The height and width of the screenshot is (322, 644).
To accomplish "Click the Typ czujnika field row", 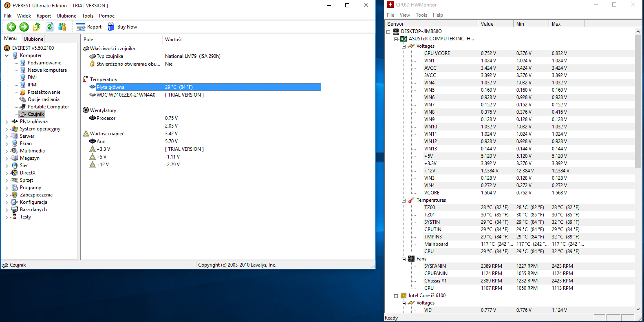I will tap(205, 56).
